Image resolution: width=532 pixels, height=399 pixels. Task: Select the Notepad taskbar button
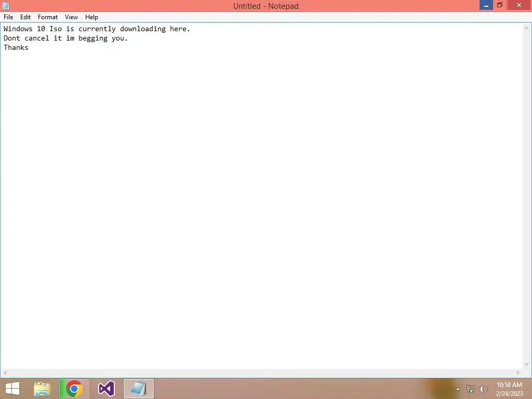point(139,389)
